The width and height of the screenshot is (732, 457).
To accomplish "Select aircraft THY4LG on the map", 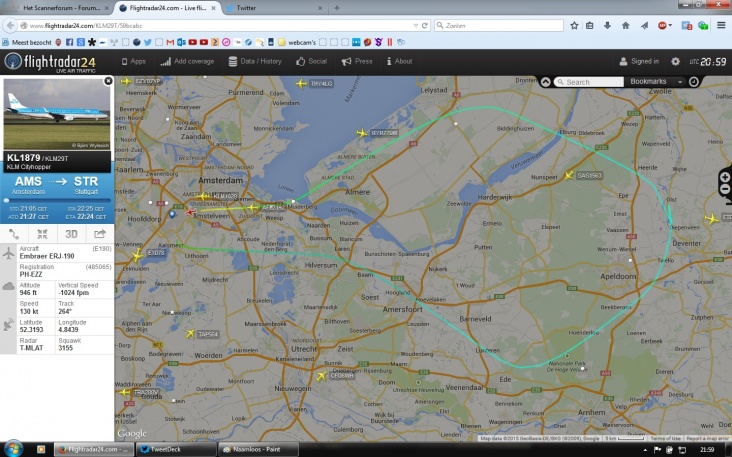I will coord(302,84).
